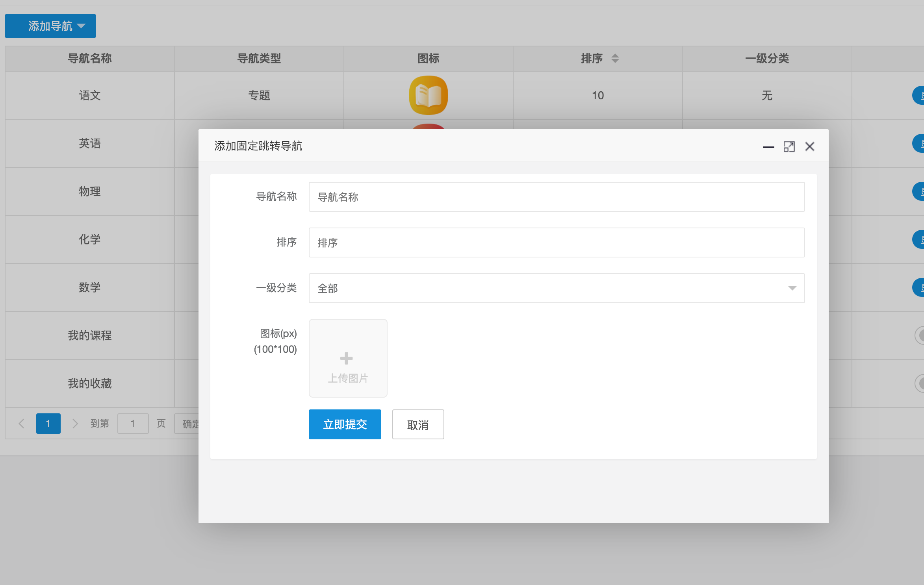Image resolution: width=924 pixels, height=585 pixels.
Task: Click the page number jump input
Action: (x=133, y=424)
